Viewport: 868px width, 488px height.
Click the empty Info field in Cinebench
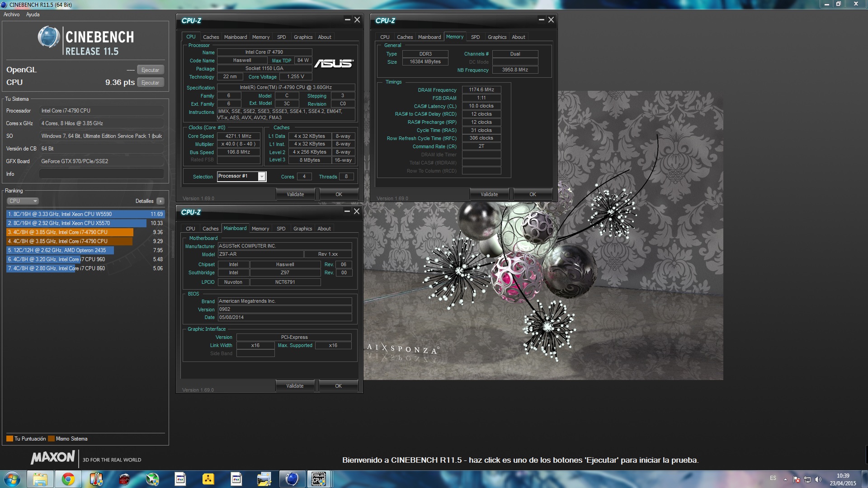[102, 174]
